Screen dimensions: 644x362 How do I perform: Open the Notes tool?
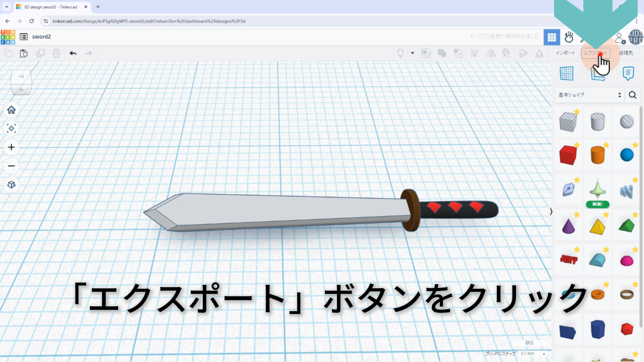click(628, 73)
